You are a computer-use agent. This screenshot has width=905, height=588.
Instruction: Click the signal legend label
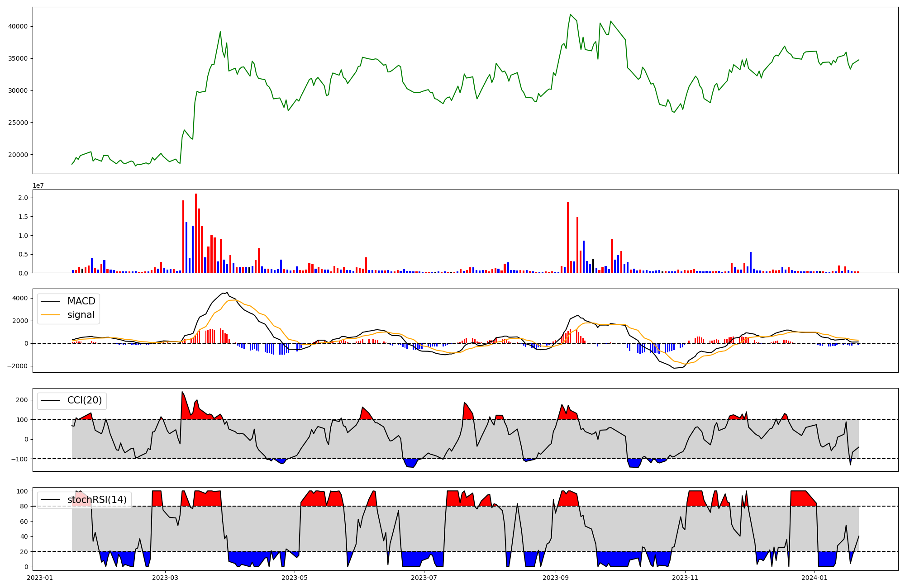click(x=81, y=315)
